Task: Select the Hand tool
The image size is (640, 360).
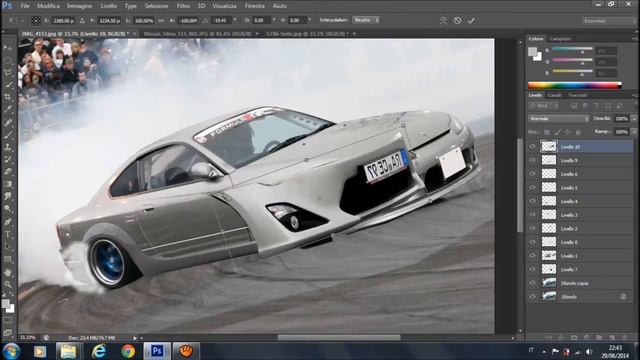Action: coord(8,272)
